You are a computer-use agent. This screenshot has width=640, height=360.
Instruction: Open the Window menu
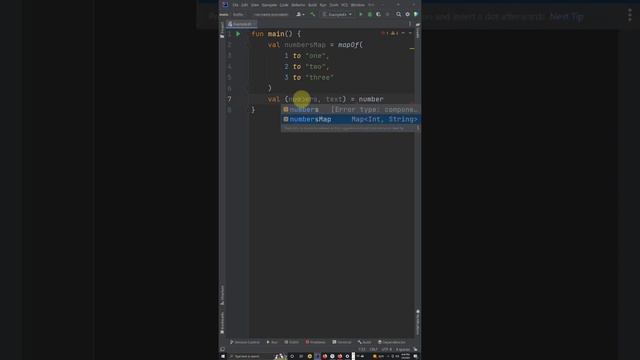tap(358, 5)
